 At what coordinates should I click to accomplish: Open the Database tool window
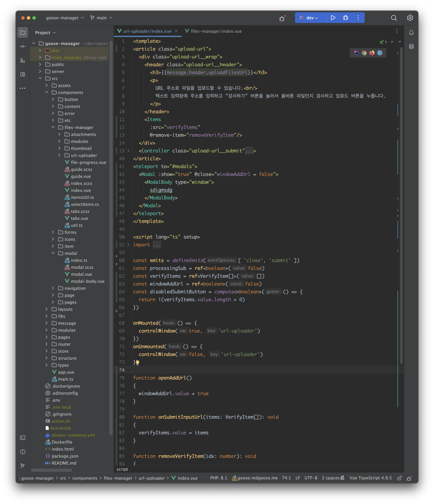[411, 46]
